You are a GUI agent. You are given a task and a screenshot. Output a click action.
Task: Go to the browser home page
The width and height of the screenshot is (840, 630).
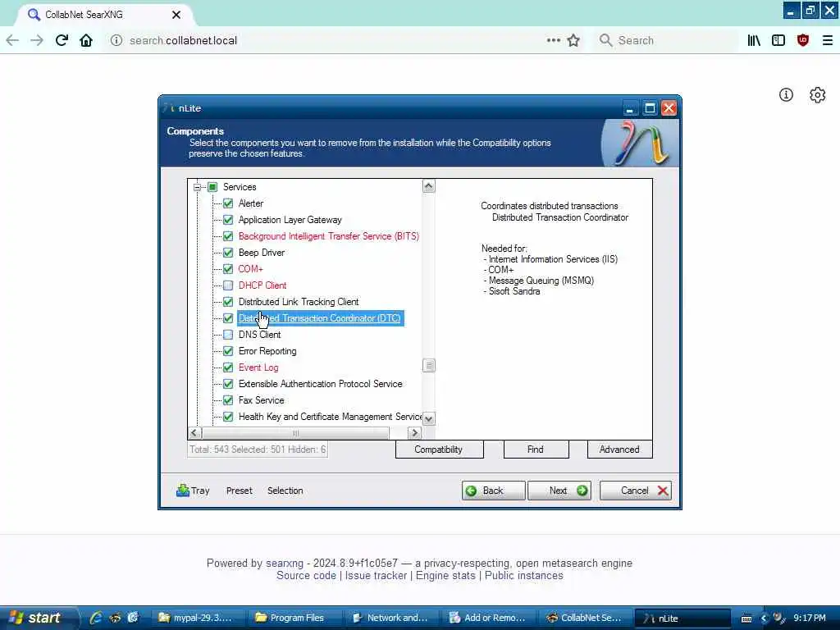click(86, 41)
